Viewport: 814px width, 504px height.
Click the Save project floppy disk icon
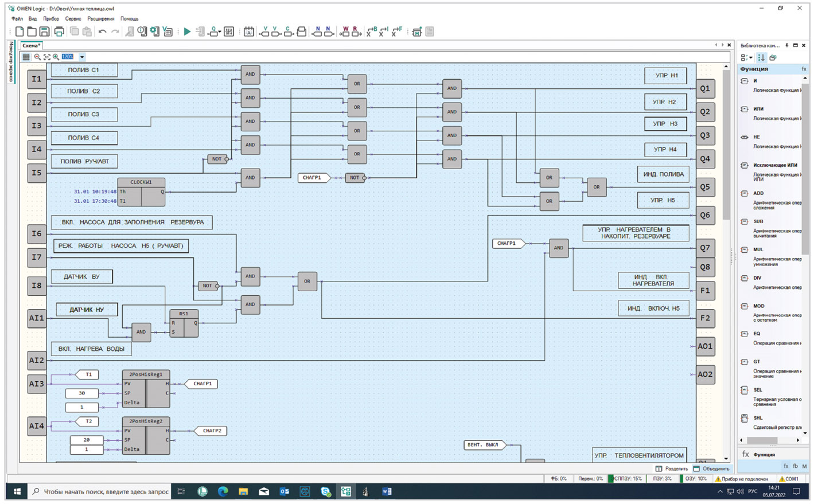click(44, 32)
